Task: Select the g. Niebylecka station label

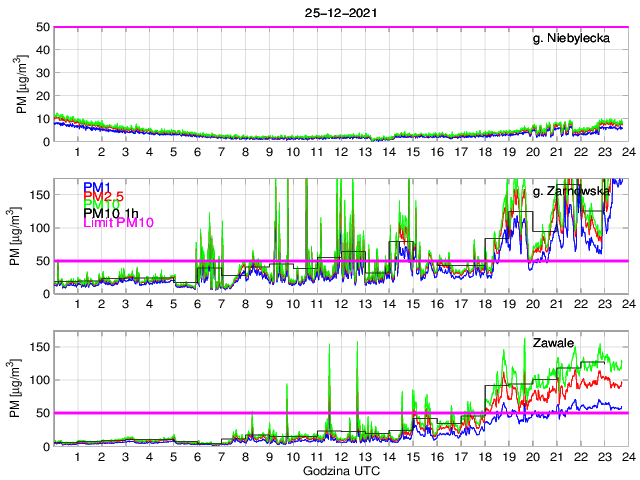Action: pos(574,39)
